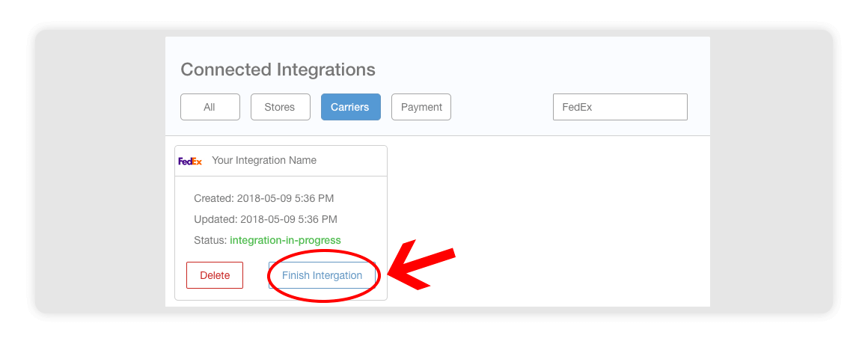Select the All filter tab
The image size is (868, 347).
(210, 107)
